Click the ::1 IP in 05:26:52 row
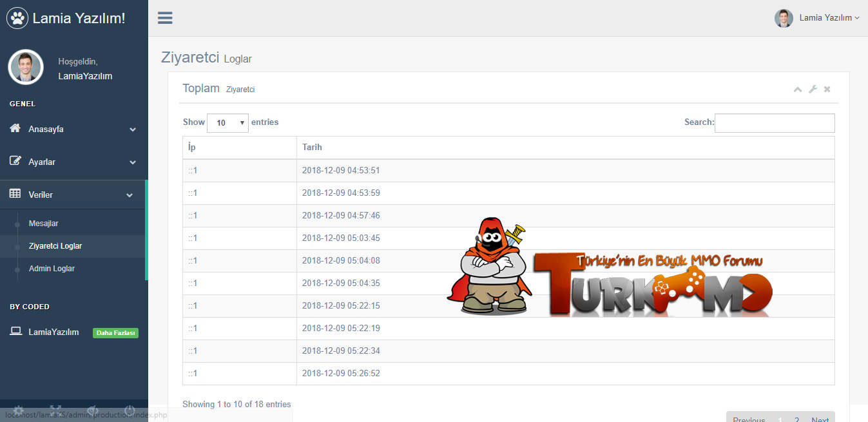Image resolution: width=868 pixels, height=422 pixels. (x=193, y=374)
